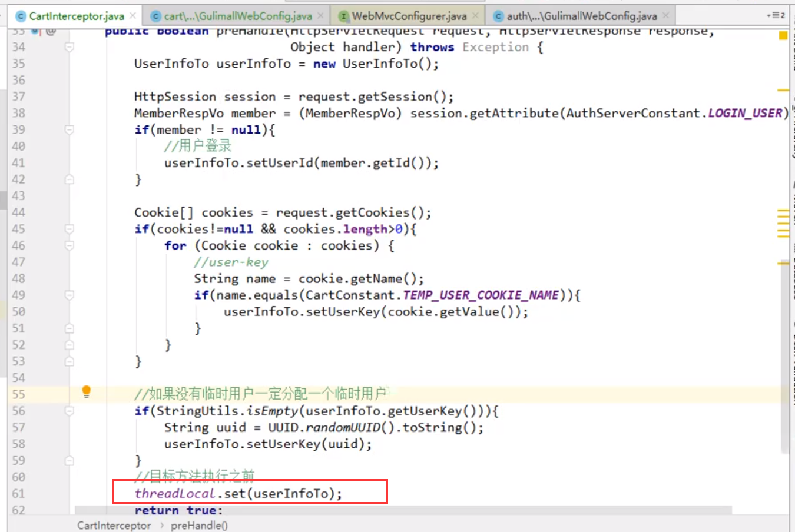Fold the cookies null check block at line 45
This screenshot has height=532, width=795.
69,229
